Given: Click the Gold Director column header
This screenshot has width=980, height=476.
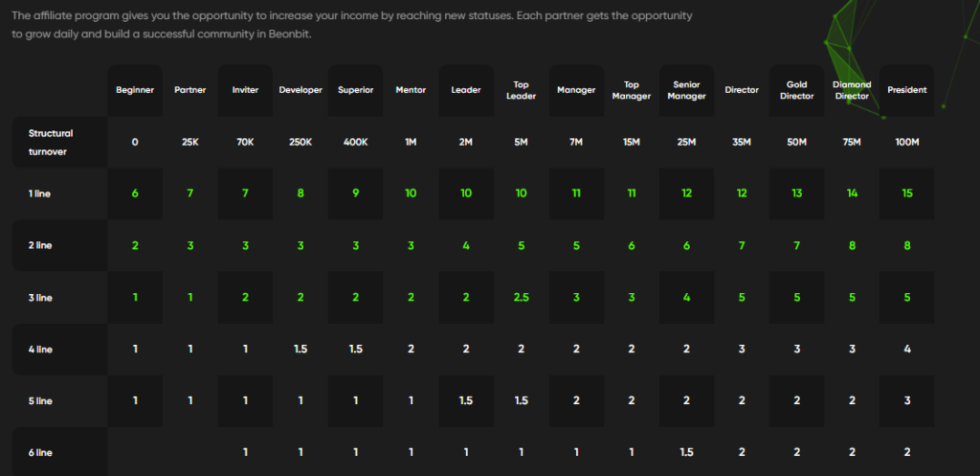Looking at the screenshot, I should click(x=796, y=90).
